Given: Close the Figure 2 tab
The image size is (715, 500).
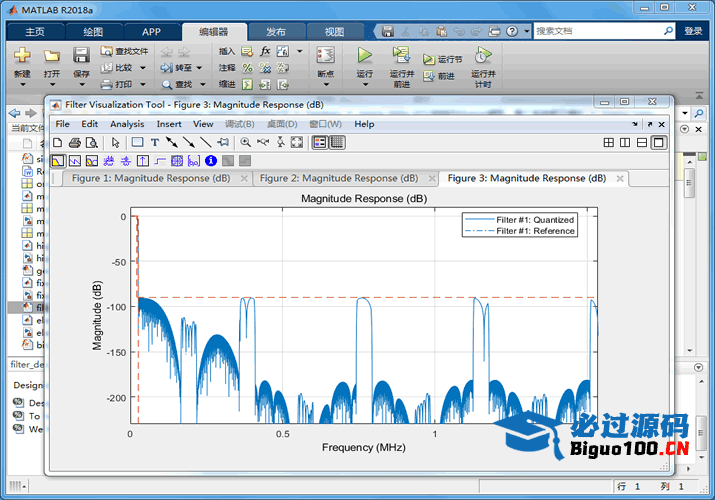Looking at the screenshot, I should click(432, 179).
